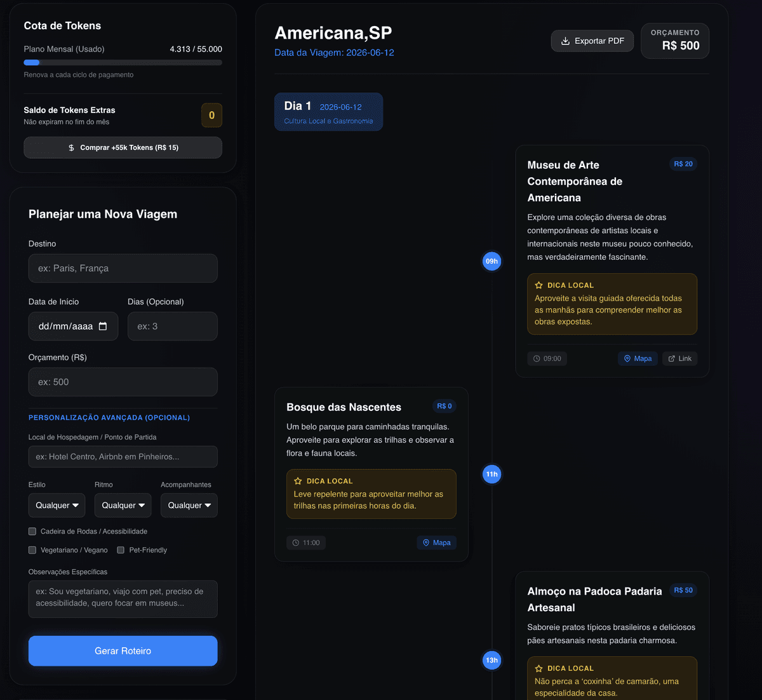Click the star icon in the museum's Dica Local

[x=538, y=285]
